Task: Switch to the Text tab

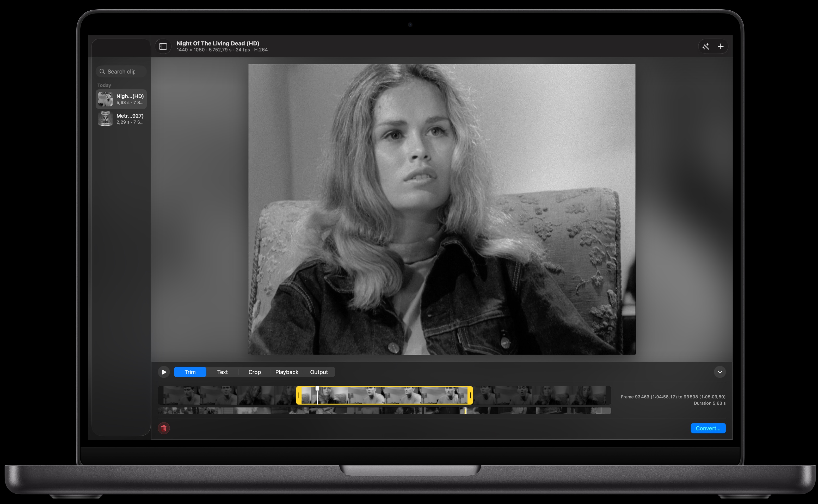Action: coord(223,372)
